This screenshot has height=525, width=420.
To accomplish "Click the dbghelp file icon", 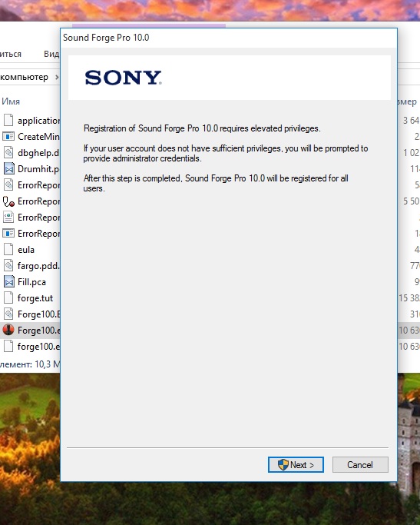I will [8, 152].
